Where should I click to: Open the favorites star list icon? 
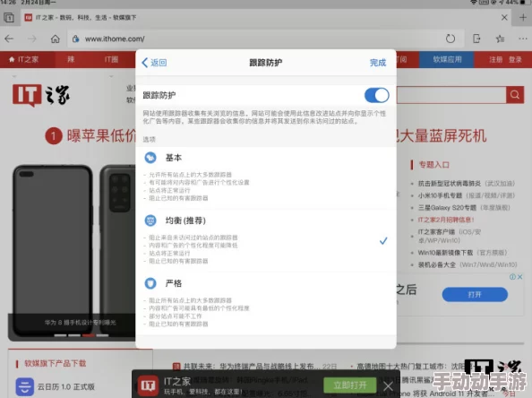pyautogui.click(x=500, y=39)
